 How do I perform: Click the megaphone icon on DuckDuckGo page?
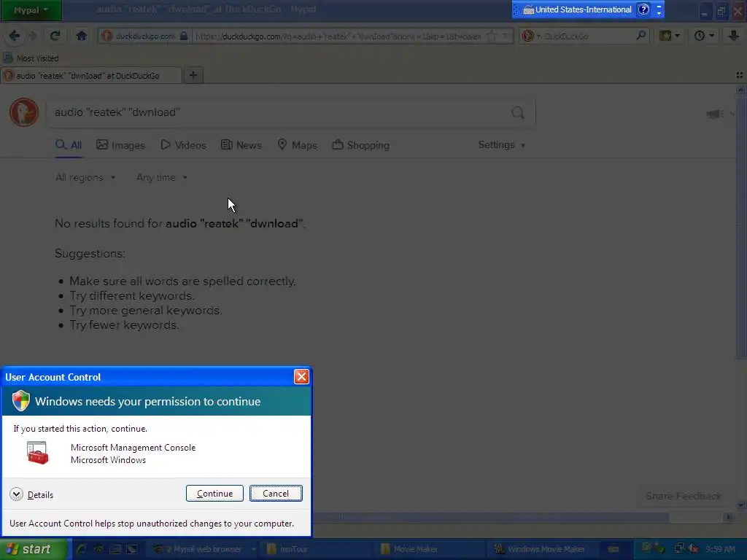(715, 113)
